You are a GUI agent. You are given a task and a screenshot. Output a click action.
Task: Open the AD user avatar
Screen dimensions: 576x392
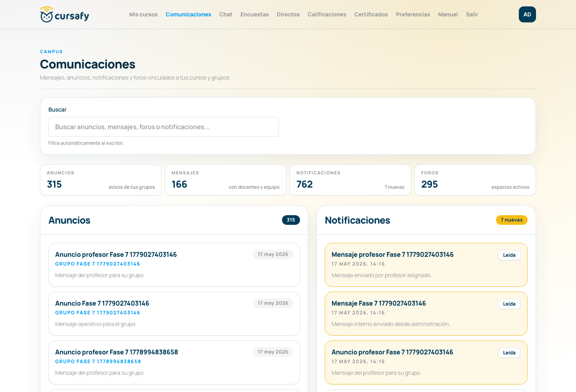point(527,14)
